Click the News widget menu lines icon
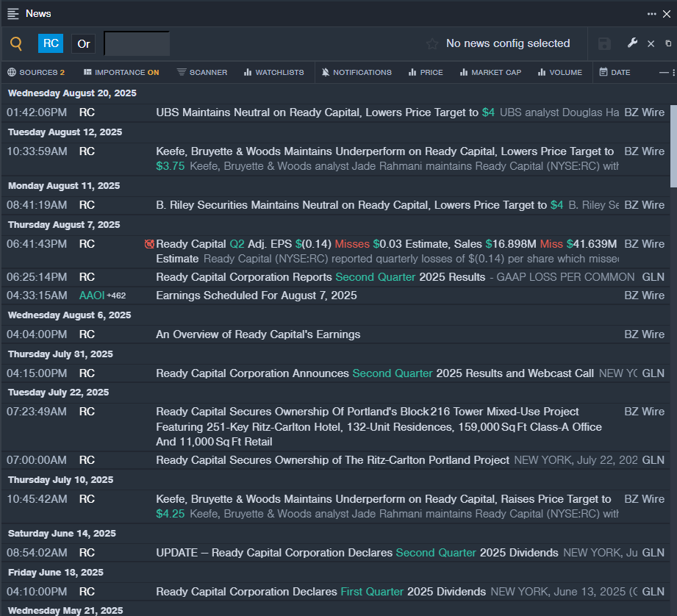Viewport: 677px width, 616px height. [13, 14]
